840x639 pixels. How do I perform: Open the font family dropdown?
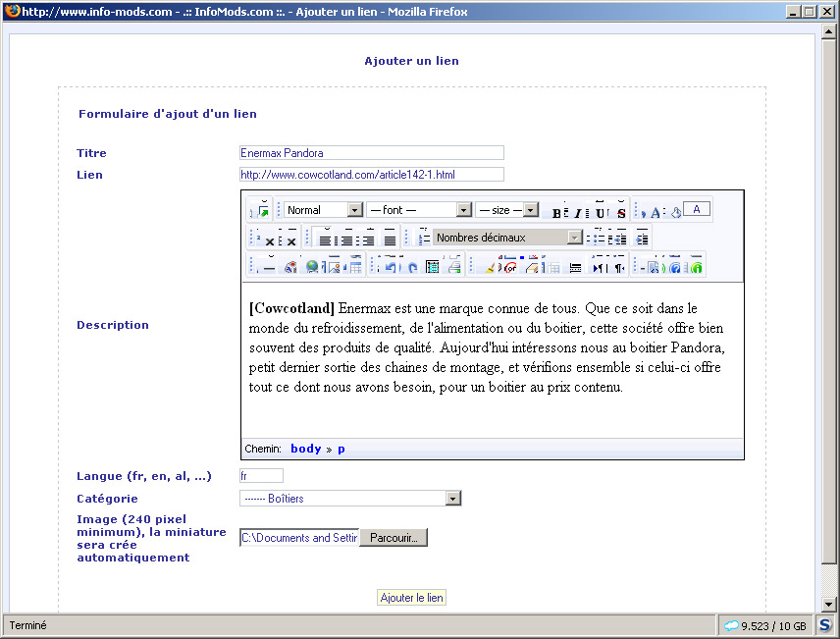pos(419,210)
